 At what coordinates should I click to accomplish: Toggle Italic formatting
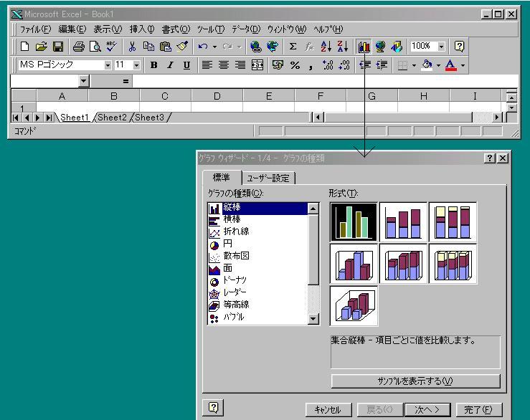click(x=171, y=65)
